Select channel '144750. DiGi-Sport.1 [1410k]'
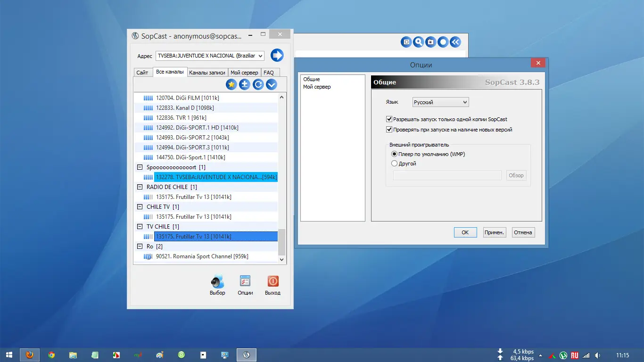The width and height of the screenshot is (644, 362). click(190, 157)
